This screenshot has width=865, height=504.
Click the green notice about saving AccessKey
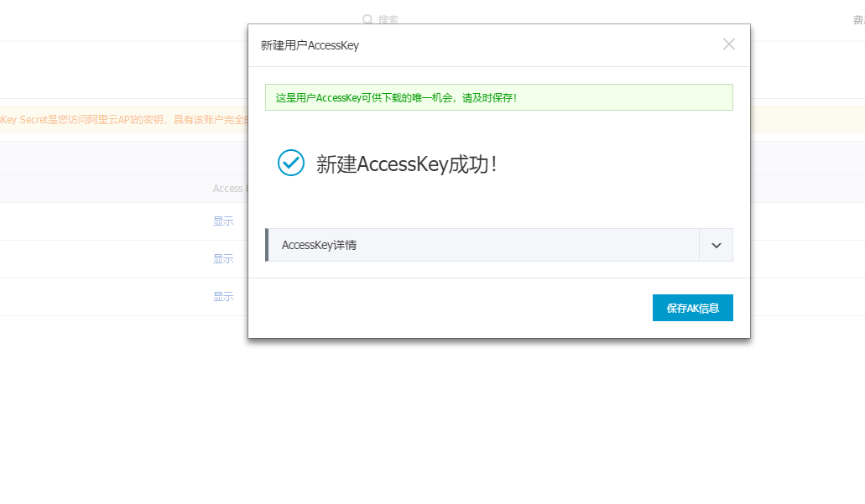[499, 97]
